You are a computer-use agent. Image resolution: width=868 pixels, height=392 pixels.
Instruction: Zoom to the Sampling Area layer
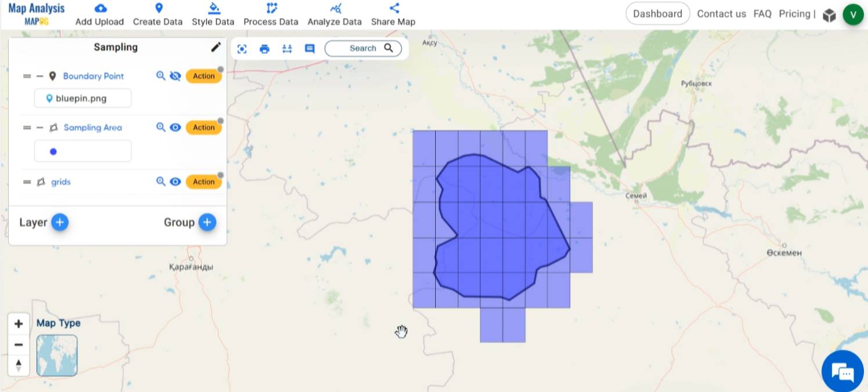coord(161,128)
